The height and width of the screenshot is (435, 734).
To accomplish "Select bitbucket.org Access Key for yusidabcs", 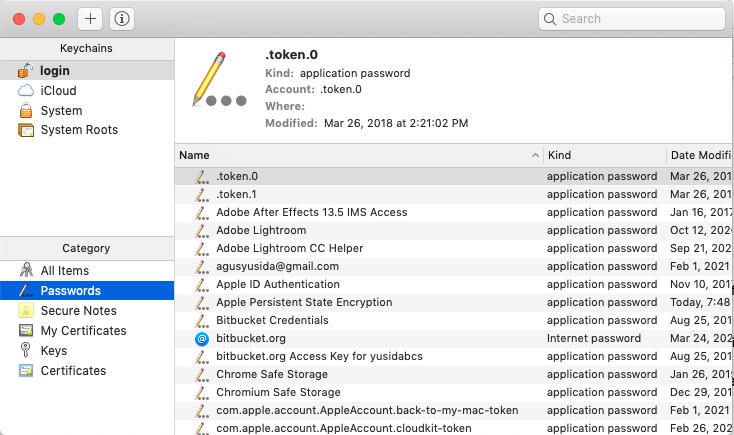I will tap(455, 356).
